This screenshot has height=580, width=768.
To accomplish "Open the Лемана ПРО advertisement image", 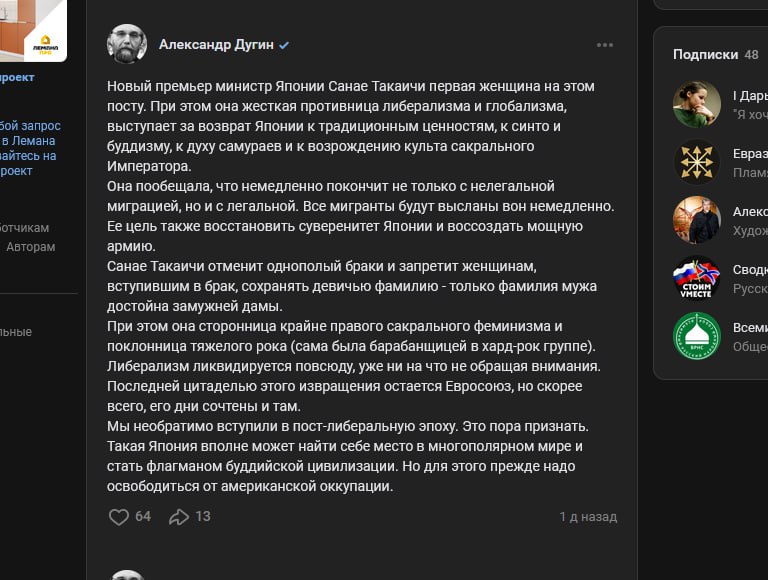I will (33, 30).
